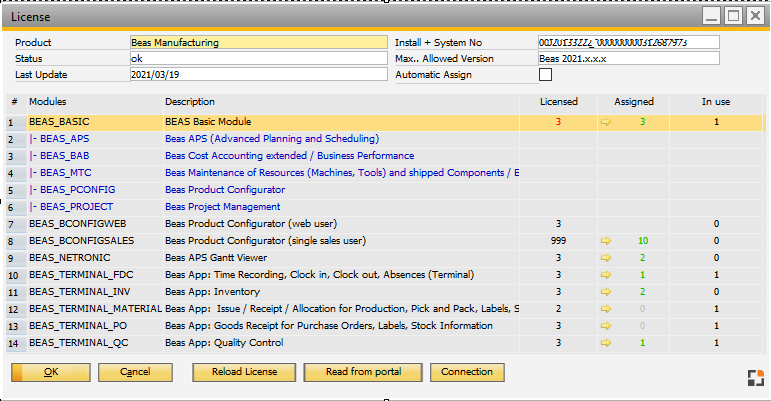This screenshot has width=771, height=401.
Task: Enable the Automatic Assign checkbox
Action: [545, 75]
